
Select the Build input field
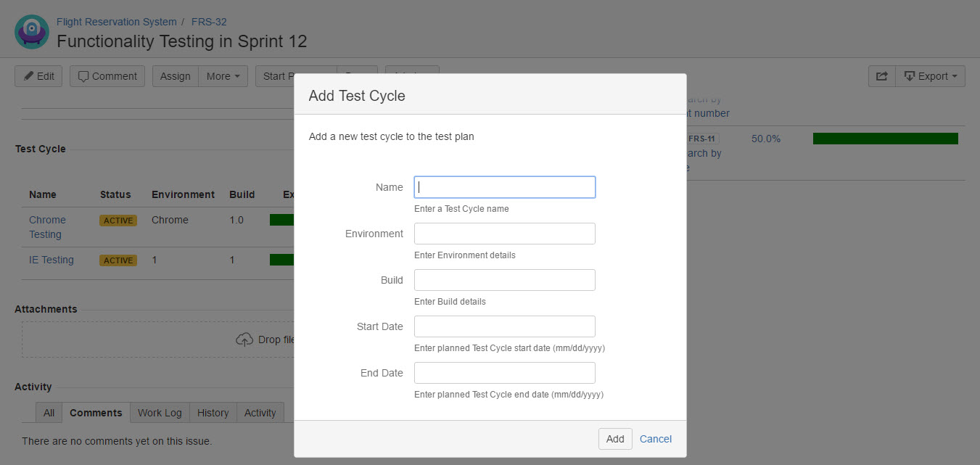[x=504, y=280]
